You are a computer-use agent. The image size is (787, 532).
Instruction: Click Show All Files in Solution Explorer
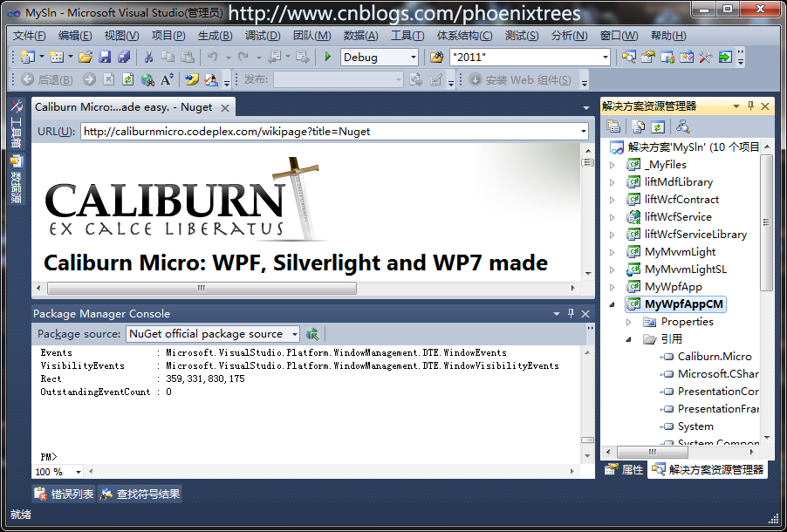[638, 126]
